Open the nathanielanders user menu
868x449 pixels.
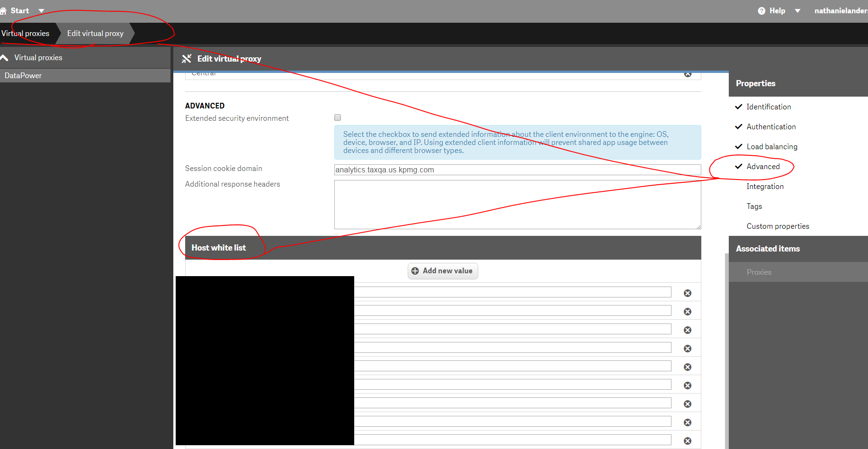(841, 10)
